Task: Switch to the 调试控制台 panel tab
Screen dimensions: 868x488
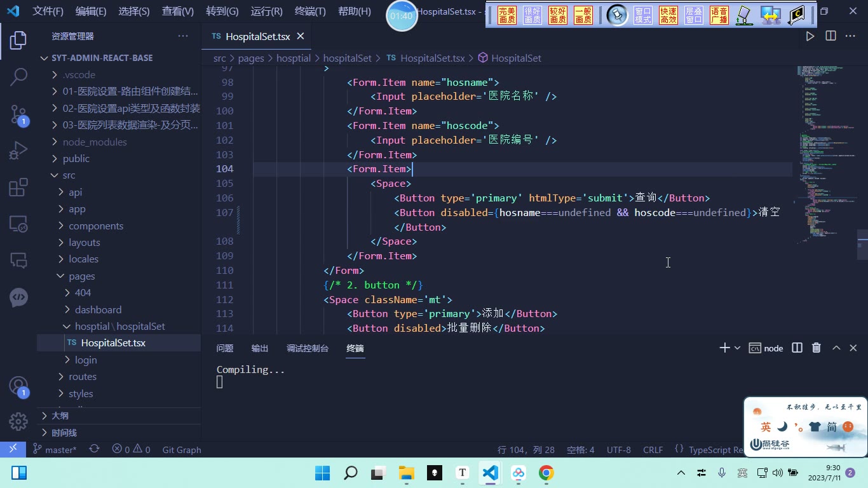Action: (x=308, y=348)
